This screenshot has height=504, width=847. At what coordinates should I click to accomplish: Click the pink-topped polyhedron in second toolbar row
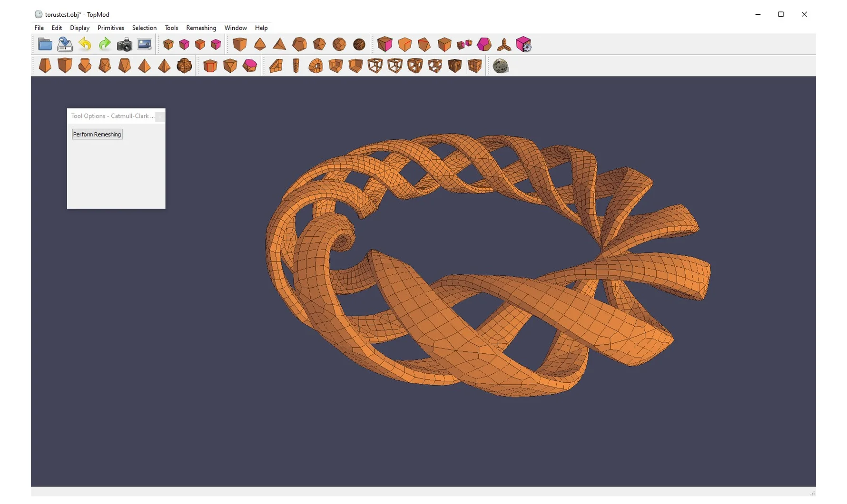point(250,66)
